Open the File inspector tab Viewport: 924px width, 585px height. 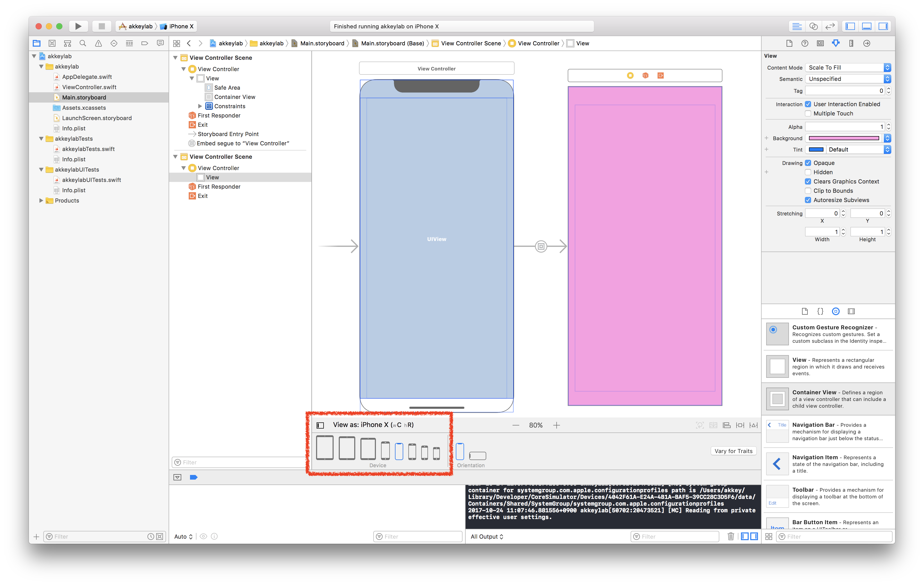[x=789, y=43]
